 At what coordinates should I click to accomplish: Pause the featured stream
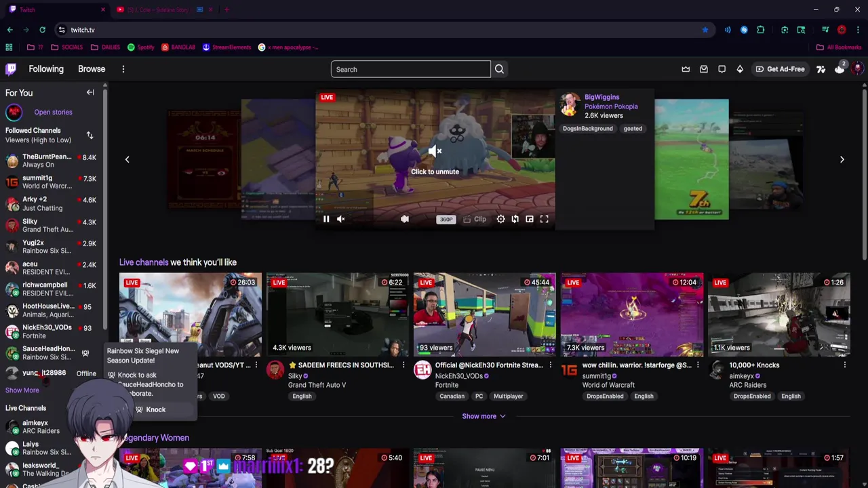click(326, 219)
